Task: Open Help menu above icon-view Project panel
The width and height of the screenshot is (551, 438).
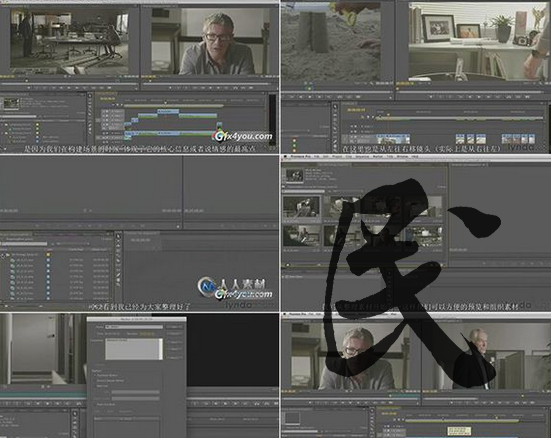Action: [415, 156]
